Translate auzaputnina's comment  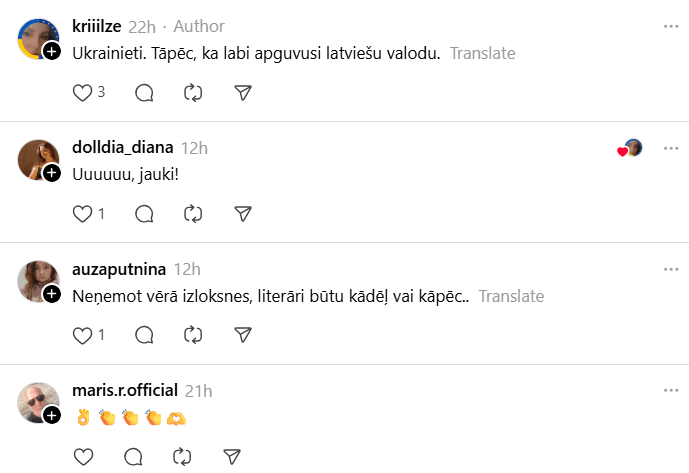(511, 296)
